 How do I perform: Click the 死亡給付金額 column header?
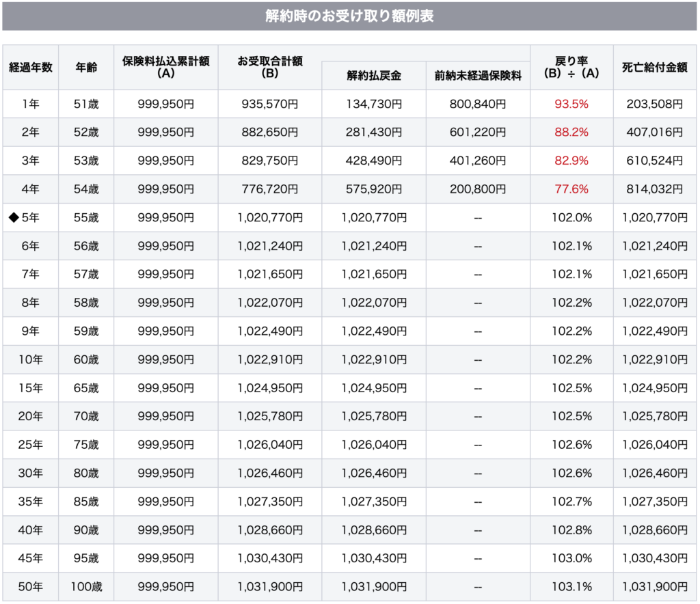[654, 67]
